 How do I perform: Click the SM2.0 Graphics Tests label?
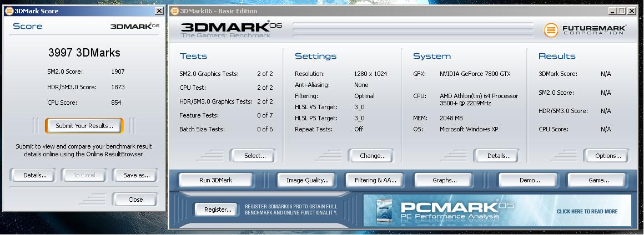[209, 74]
